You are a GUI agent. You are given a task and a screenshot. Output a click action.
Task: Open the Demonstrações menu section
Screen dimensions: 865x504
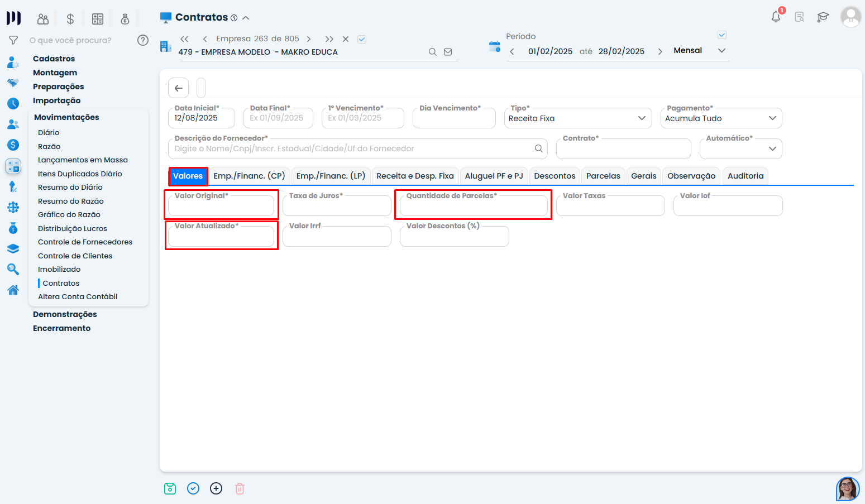(65, 314)
